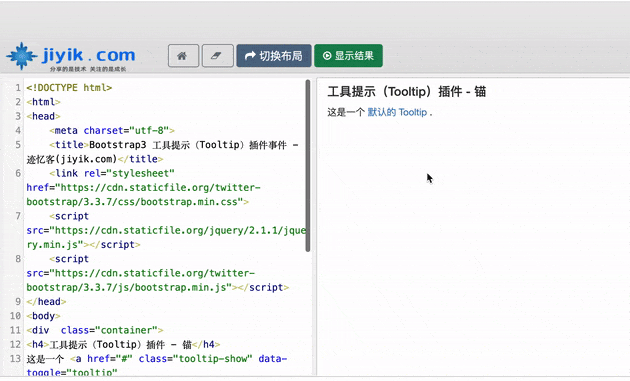The height and width of the screenshot is (381, 630).
Task: Open the jiyik.com logo link
Action: (x=71, y=57)
